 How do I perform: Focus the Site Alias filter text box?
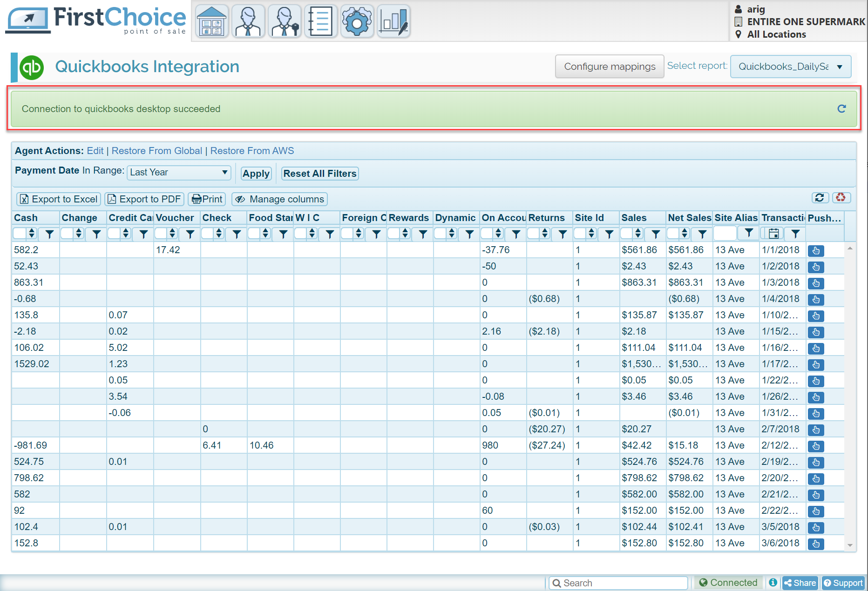click(x=725, y=233)
